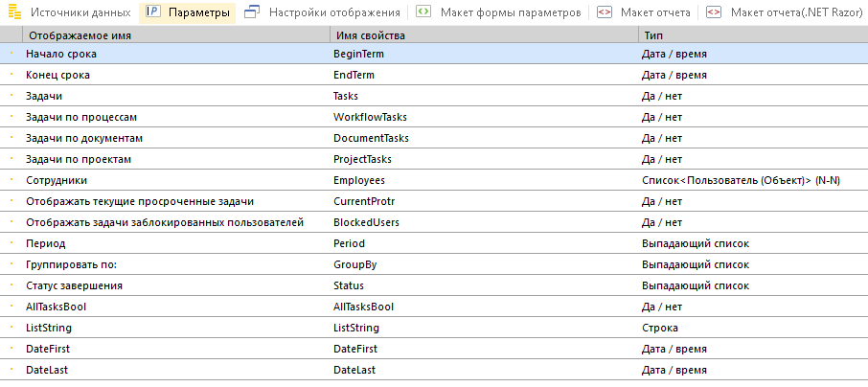
Task: Click the Строка type cell of ListString
Action: coord(660,328)
